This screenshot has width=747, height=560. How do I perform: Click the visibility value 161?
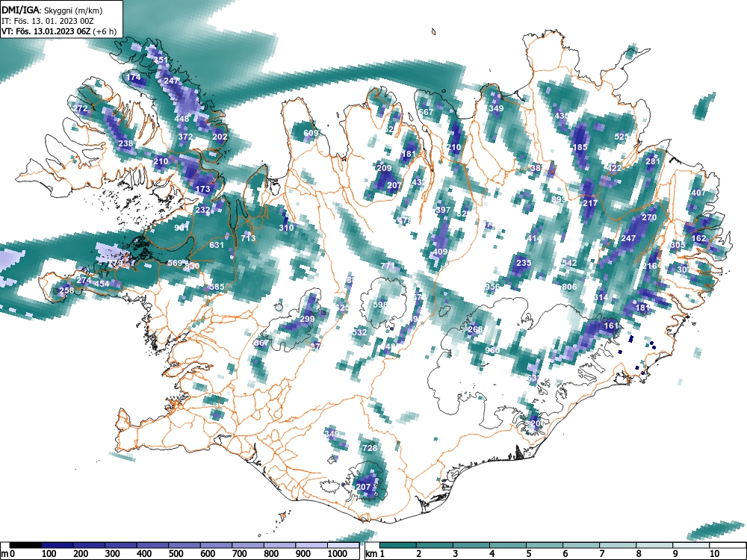(611, 326)
